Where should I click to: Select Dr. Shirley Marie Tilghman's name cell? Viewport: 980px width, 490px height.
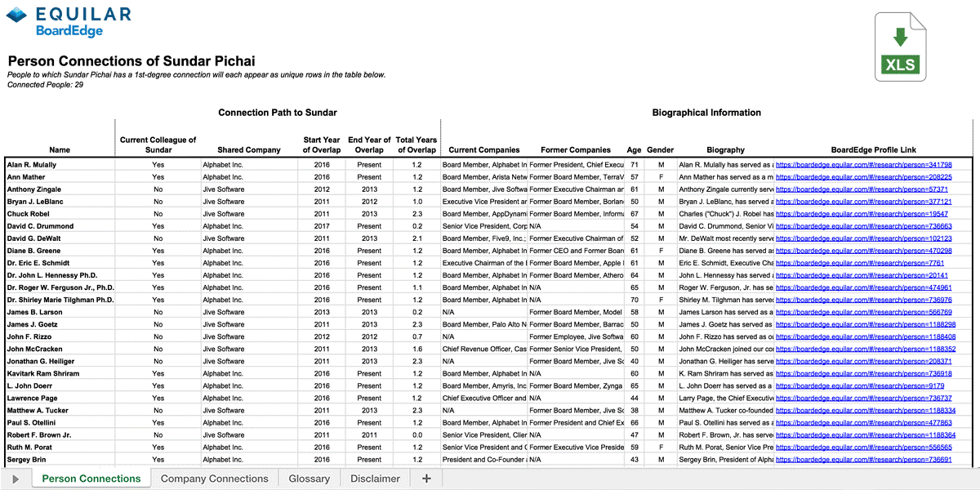[x=60, y=300]
